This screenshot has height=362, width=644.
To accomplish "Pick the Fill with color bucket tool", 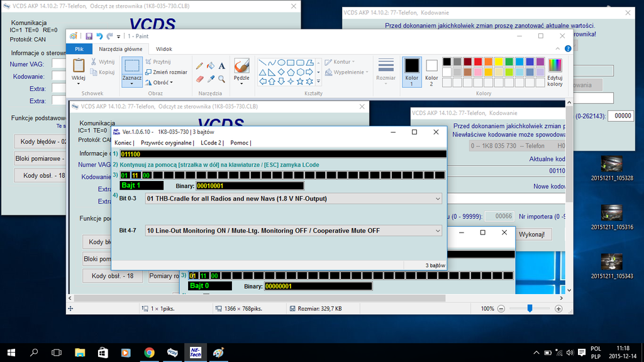I will coord(211,65).
